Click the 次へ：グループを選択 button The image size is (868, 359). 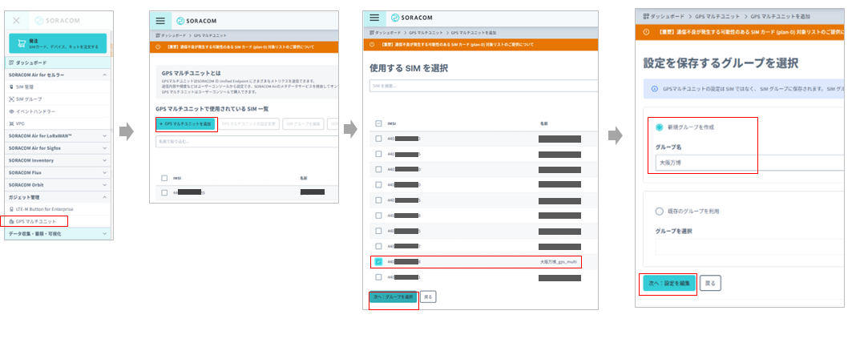pyautogui.click(x=393, y=297)
